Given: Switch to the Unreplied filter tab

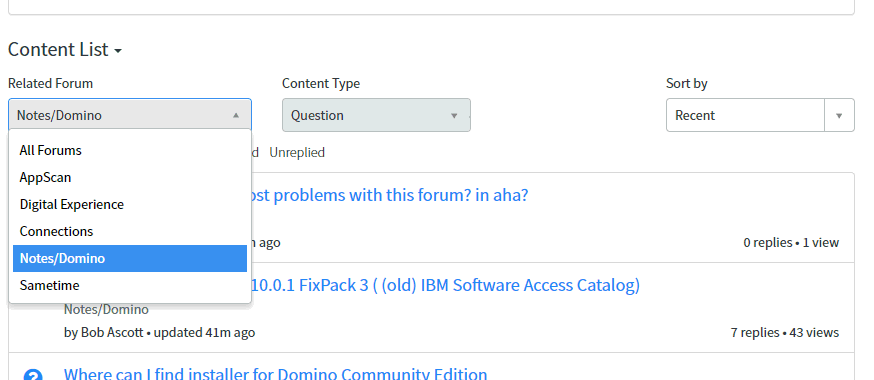Looking at the screenshot, I should (x=297, y=153).
